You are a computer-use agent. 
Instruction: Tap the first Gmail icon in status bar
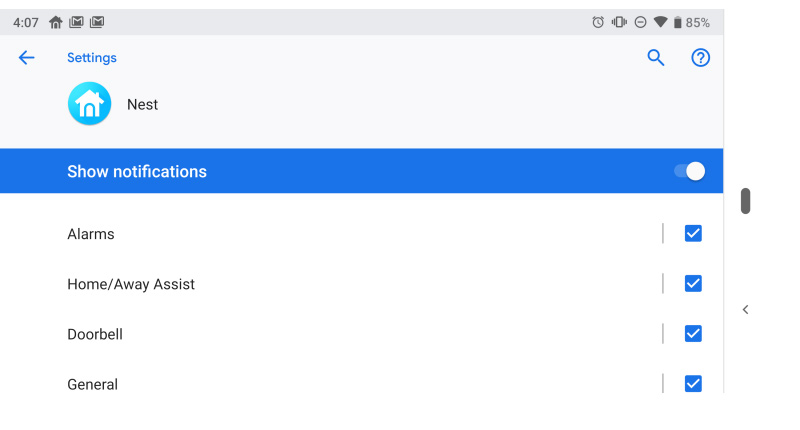point(76,22)
